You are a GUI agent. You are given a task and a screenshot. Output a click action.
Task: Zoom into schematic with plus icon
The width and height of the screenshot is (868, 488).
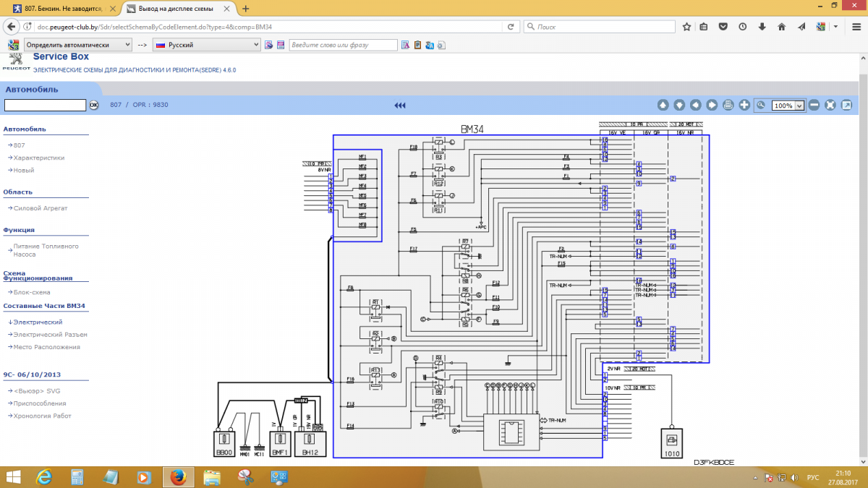click(745, 105)
